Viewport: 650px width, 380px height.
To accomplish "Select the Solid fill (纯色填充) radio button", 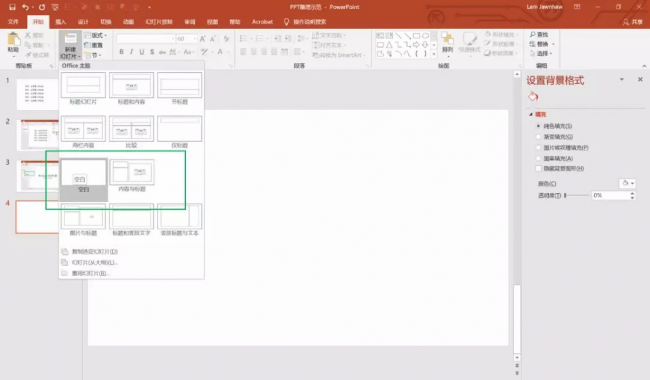I will [x=538, y=126].
